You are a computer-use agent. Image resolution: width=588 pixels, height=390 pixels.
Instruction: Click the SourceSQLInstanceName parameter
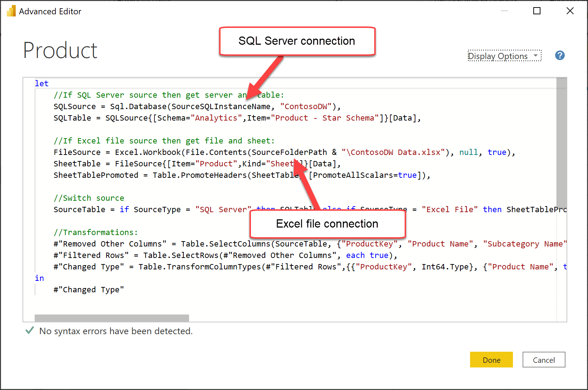pos(221,106)
